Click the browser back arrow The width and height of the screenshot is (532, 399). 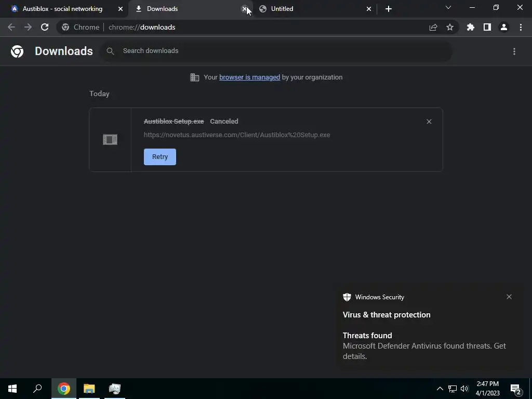(x=11, y=27)
